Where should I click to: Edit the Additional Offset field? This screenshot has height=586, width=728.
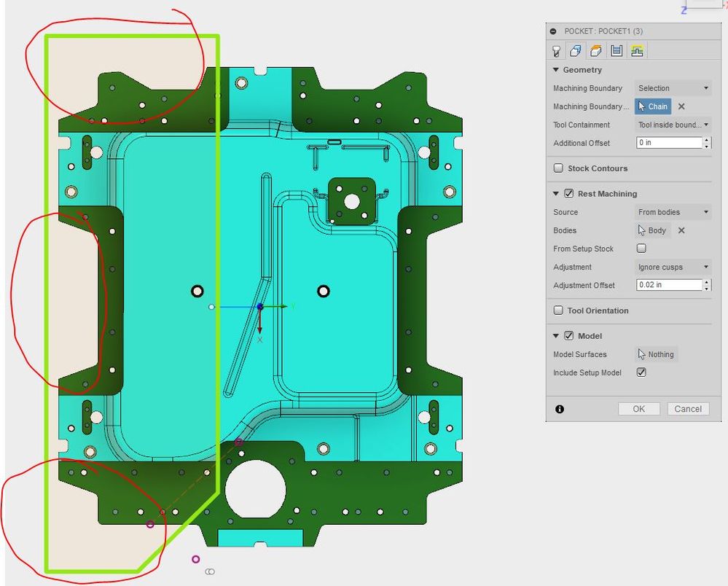coord(669,143)
